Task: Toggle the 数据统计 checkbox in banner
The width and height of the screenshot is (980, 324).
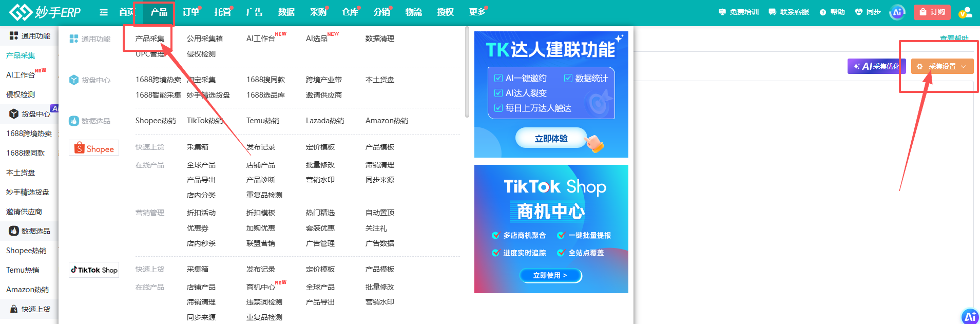Action: (x=568, y=78)
